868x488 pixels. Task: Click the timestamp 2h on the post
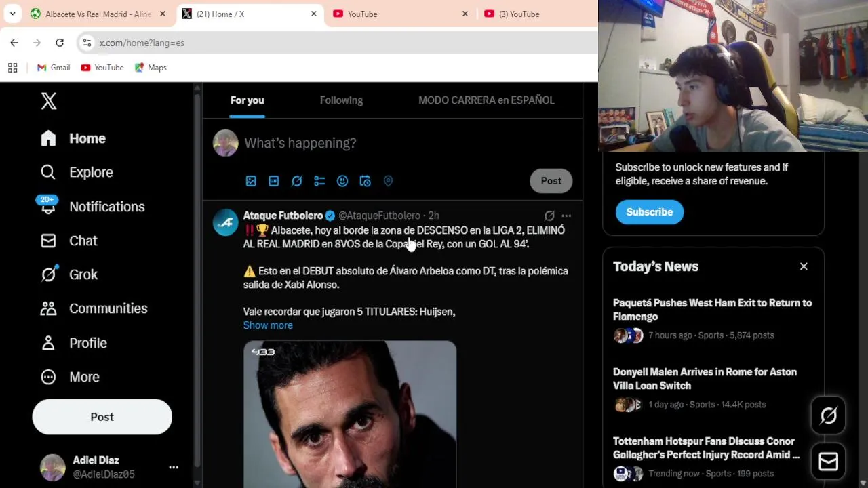tap(433, 216)
